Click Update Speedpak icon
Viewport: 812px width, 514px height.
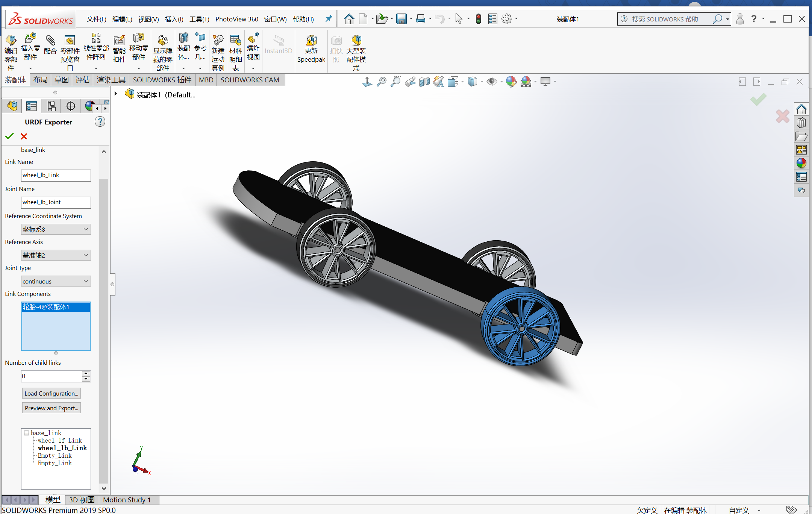[x=311, y=41]
